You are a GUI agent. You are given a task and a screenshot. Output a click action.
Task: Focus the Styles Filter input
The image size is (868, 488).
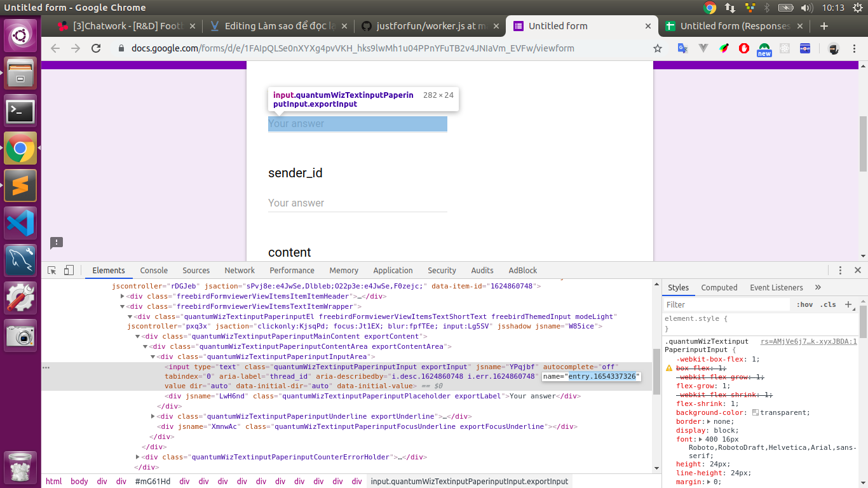pyautogui.click(x=727, y=304)
